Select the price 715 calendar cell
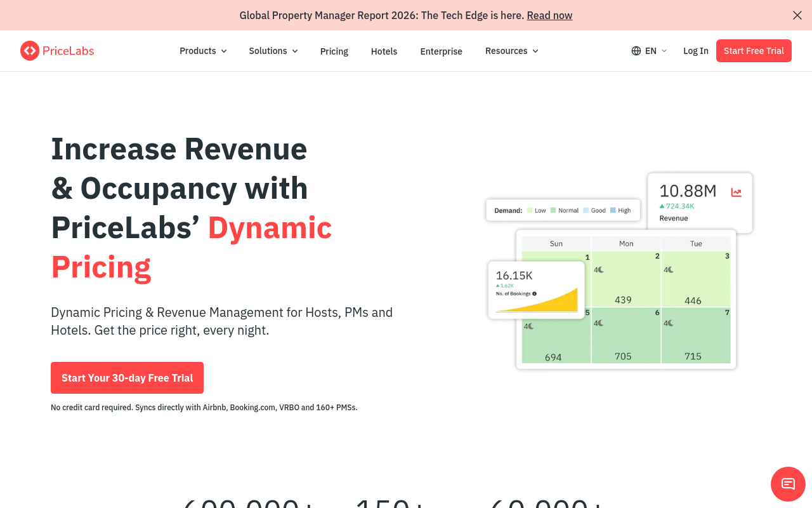This screenshot has height=508, width=812. point(696,335)
